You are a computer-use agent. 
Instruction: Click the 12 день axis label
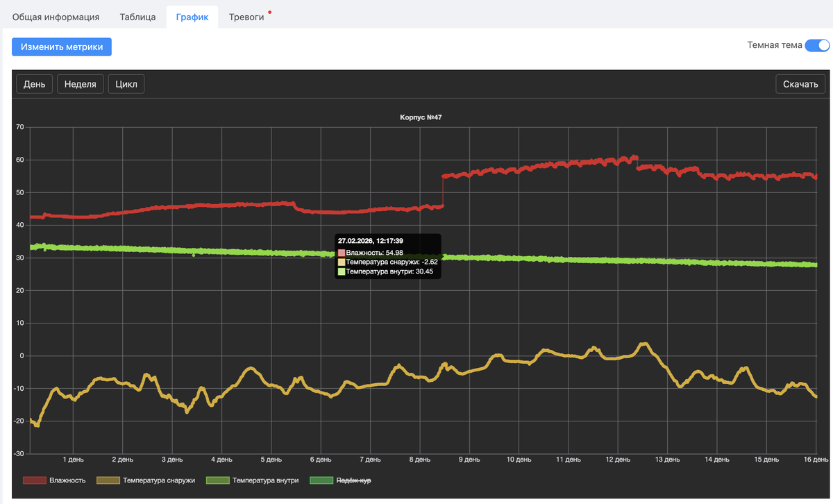(x=618, y=460)
